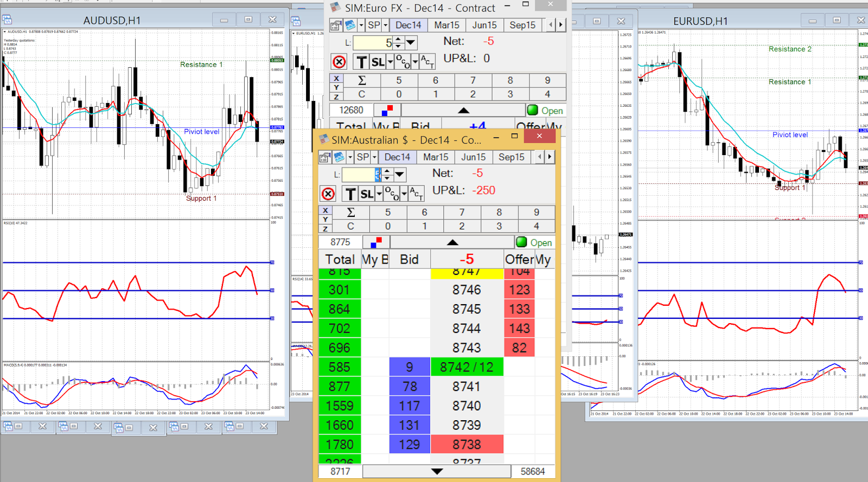Image resolution: width=868 pixels, height=482 pixels.
Task: Click green 8742 / 12 last-price cell
Action: [467, 367]
